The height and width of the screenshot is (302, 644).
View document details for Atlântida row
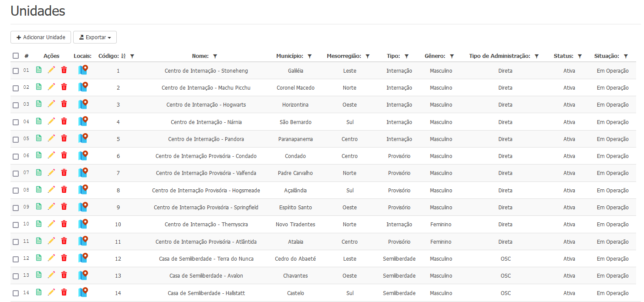[x=39, y=241]
